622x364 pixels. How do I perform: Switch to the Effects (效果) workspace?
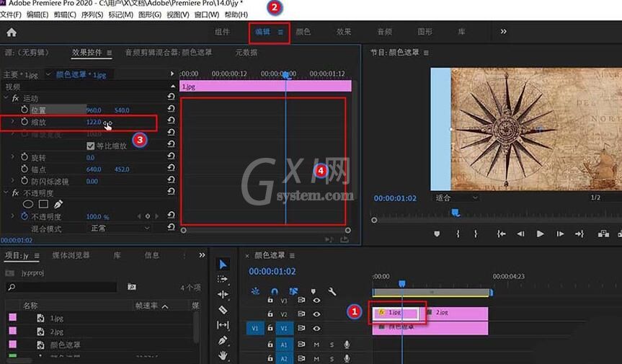point(344,32)
